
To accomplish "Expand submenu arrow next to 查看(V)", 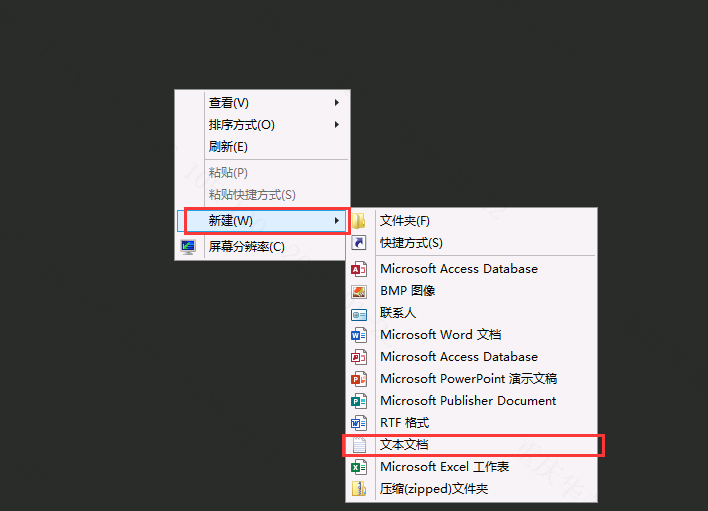I will 336,103.
